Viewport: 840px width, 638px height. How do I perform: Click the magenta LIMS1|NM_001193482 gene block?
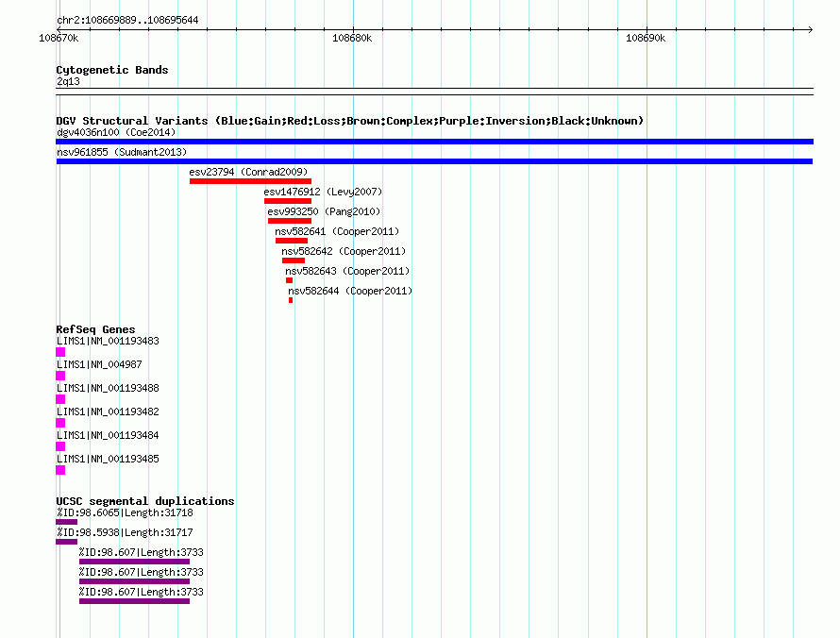click(x=60, y=423)
